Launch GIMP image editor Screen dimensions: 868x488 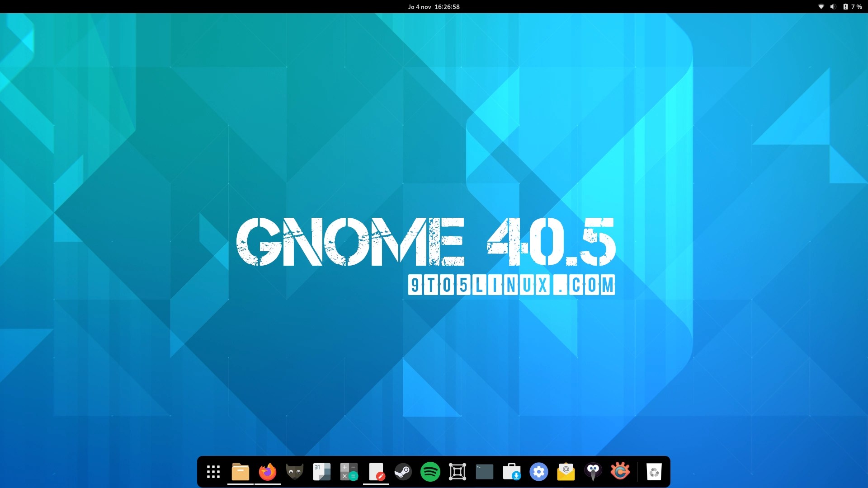(x=295, y=471)
